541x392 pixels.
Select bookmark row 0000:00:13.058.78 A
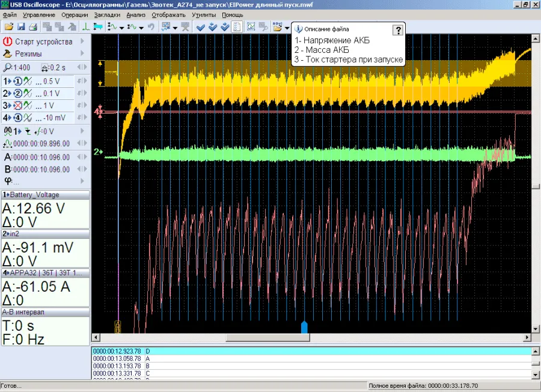311,358
